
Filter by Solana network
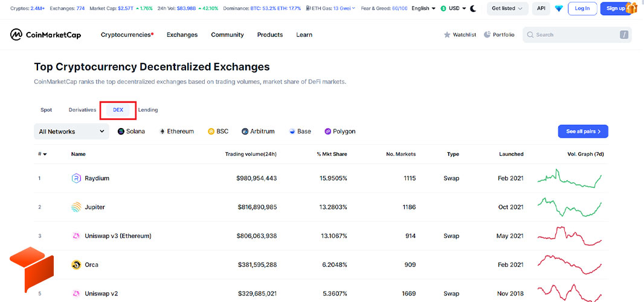(131, 132)
